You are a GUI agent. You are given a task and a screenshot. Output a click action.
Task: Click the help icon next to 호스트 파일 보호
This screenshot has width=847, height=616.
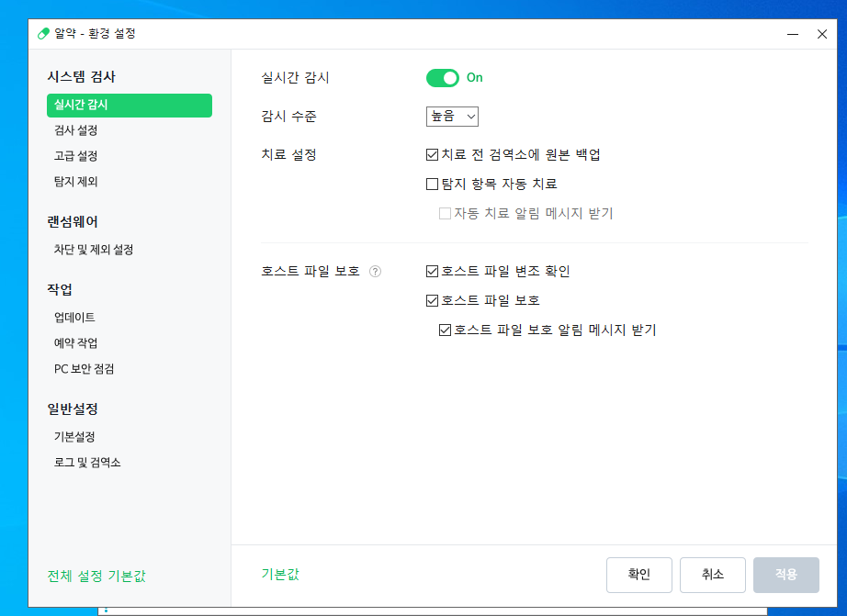pos(375,272)
